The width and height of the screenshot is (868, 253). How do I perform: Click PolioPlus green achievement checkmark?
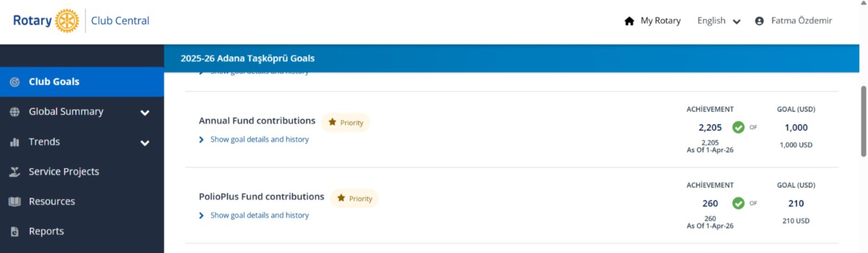click(x=738, y=203)
